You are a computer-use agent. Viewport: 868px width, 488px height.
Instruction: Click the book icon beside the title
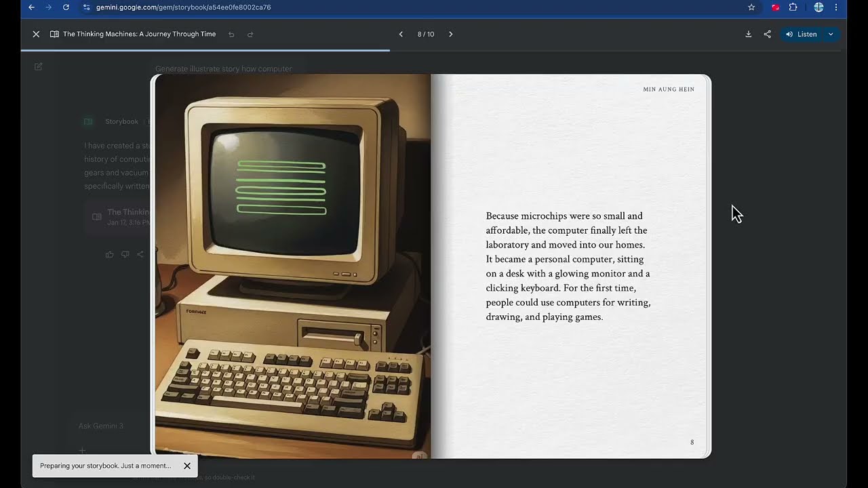(54, 34)
